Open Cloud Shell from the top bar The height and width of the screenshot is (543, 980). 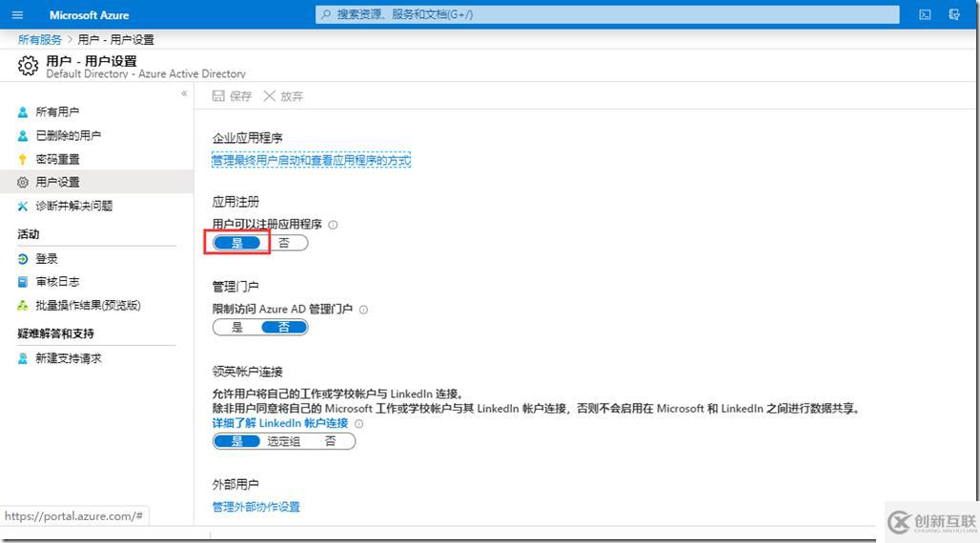click(x=925, y=15)
